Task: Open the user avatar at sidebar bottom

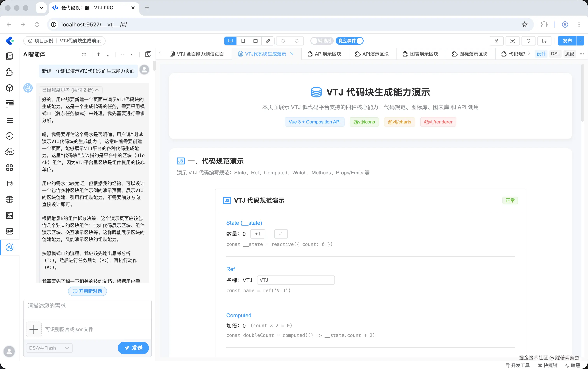Action: click(9, 351)
